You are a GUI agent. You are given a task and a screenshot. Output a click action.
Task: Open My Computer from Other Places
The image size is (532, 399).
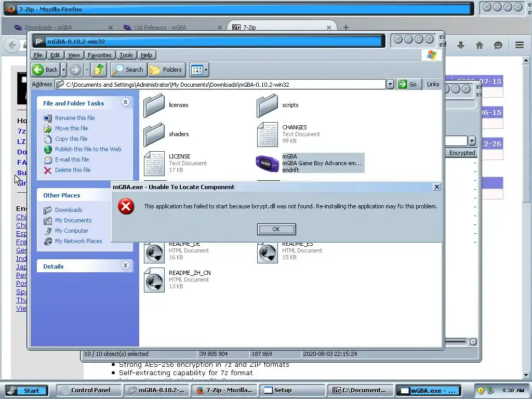tap(72, 231)
